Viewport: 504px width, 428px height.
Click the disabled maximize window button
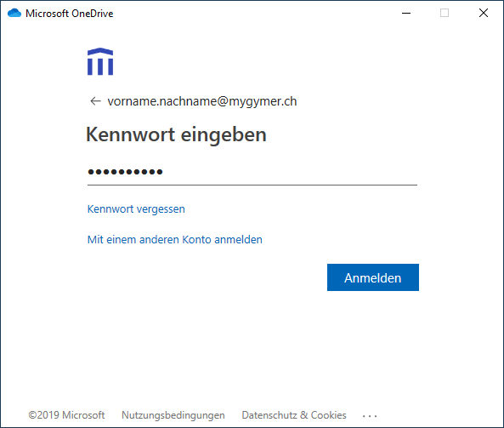[445, 14]
